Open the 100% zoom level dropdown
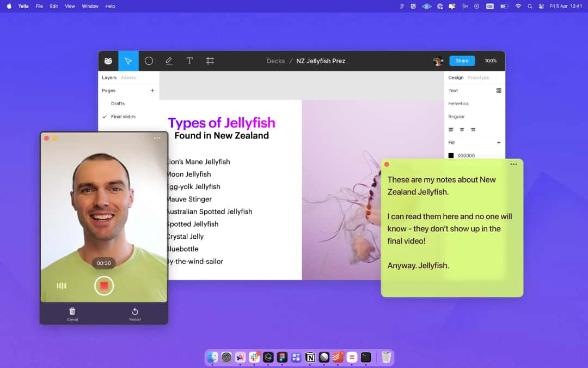The height and width of the screenshot is (368, 588). tap(491, 61)
